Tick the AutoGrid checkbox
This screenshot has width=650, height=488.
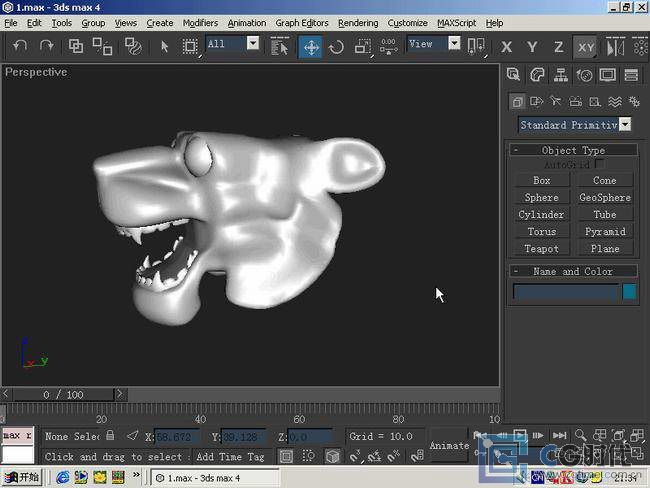click(x=599, y=164)
